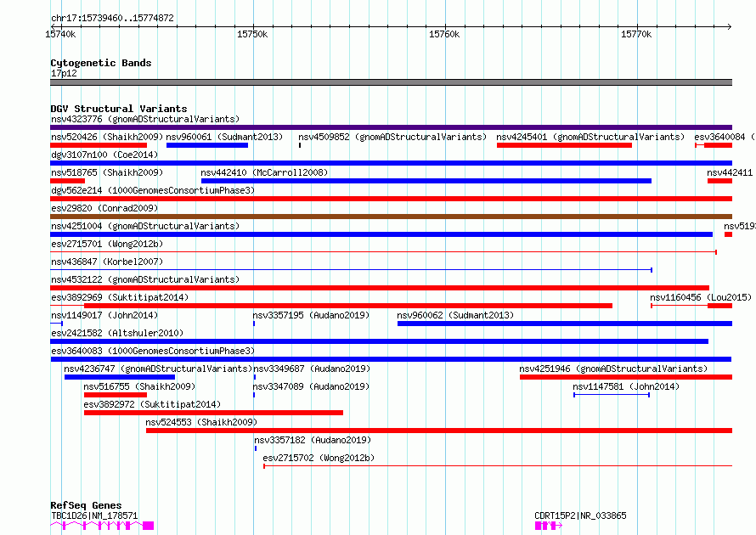
Task: Click the 15770k position on the ruler
Action: pos(636,34)
